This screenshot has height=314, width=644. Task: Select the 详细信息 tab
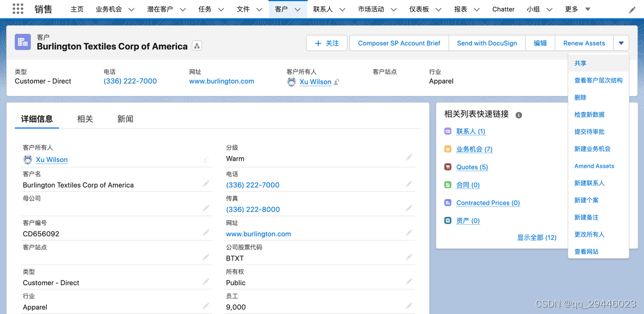pyautogui.click(x=37, y=119)
